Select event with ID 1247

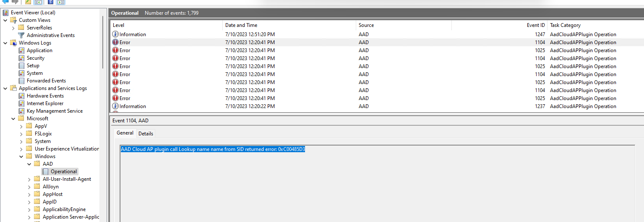(x=376, y=34)
